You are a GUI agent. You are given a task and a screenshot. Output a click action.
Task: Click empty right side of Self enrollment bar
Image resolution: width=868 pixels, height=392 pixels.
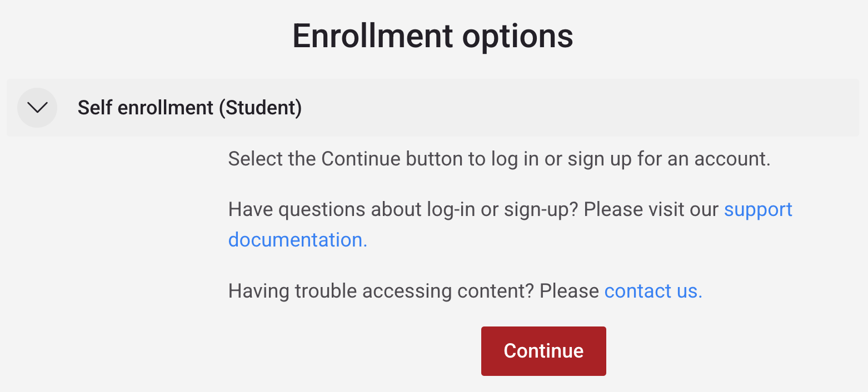611,108
